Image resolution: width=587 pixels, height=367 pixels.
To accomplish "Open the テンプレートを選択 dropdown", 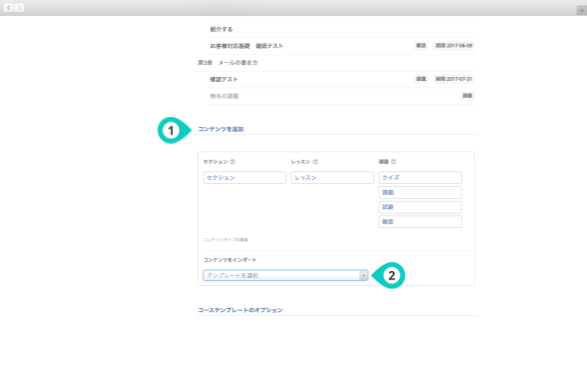I will coord(286,275).
